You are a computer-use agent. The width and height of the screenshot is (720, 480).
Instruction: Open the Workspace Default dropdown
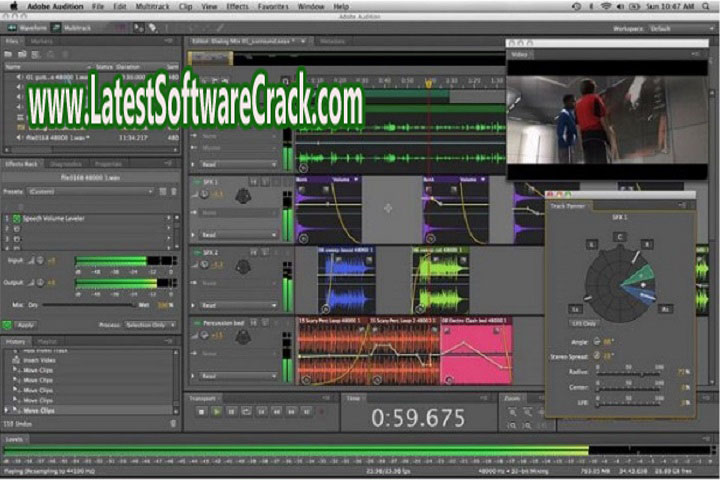tap(681, 28)
